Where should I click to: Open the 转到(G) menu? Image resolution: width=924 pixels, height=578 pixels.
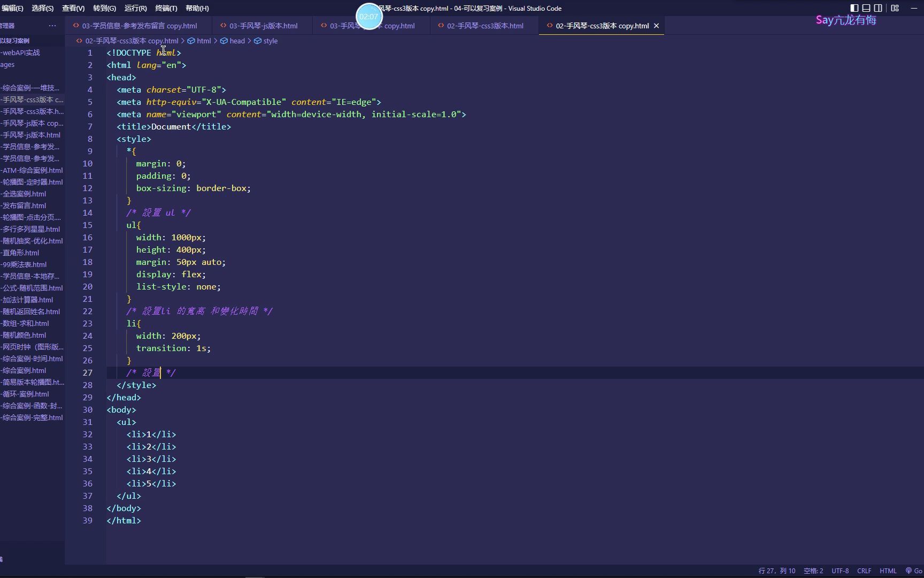click(x=104, y=8)
